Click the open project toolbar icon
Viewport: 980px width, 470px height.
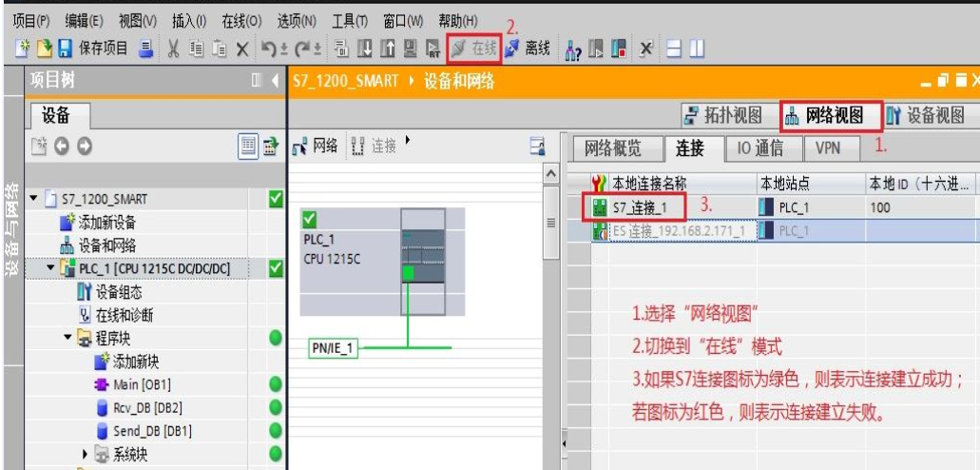[44, 49]
